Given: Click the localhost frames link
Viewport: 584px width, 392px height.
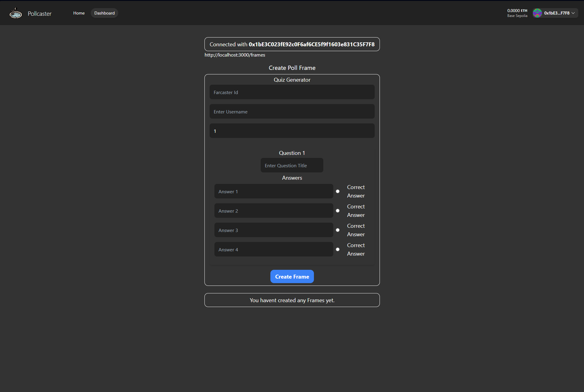Looking at the screenshot, I should point(235,55).
